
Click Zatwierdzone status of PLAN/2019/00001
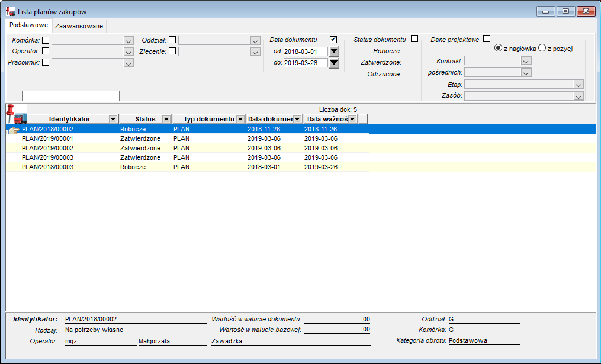coord(140,138)
